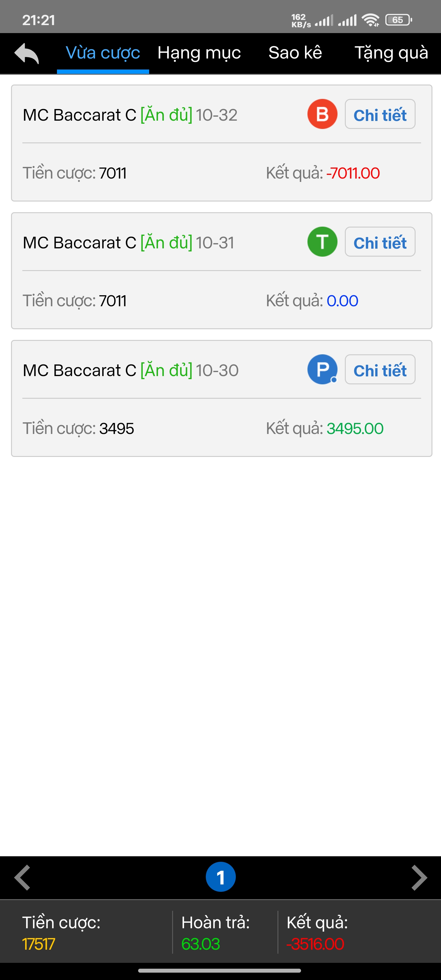Click the green Tie T badge
This screenshot has height=980, width=441.
point(322,242)
